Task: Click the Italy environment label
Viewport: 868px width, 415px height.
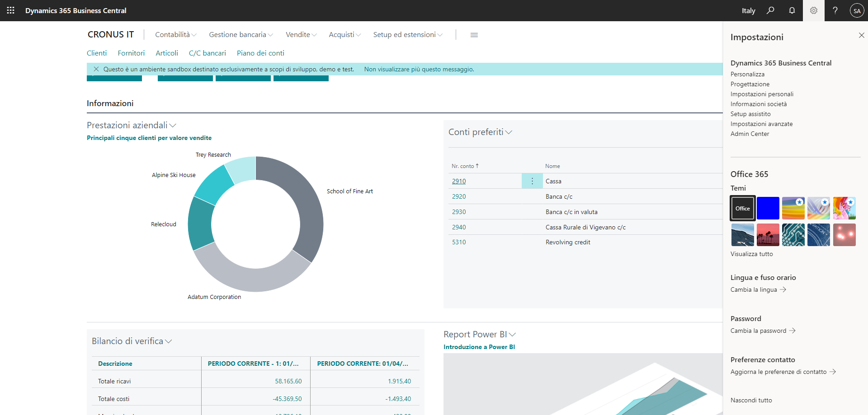Action: [749, 10]
